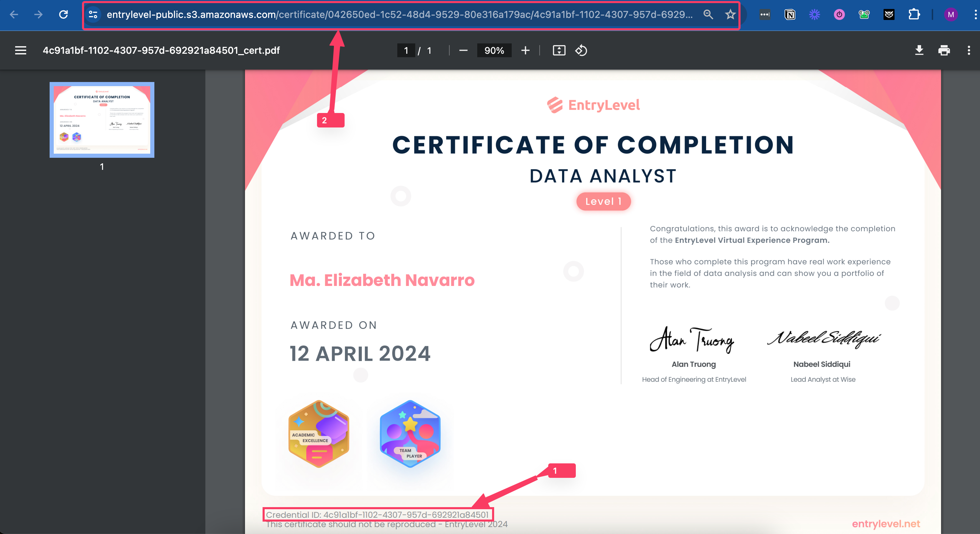Screen dimensions: 980x534
Task: Click the AWARDED TO label
Action: pyautogui.click(x=333, y=236)
